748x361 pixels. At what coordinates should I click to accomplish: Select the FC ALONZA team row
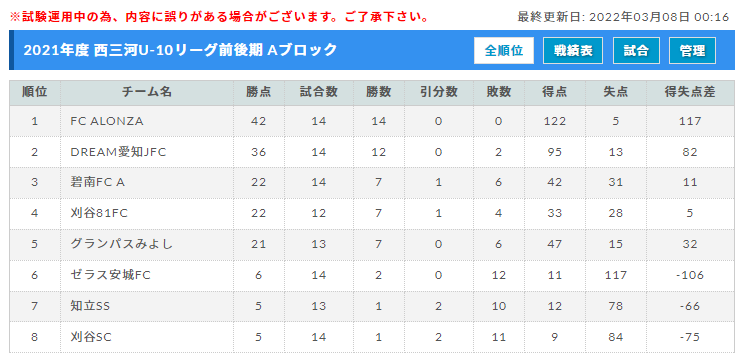pyautogui.click(x=372, y=121)
